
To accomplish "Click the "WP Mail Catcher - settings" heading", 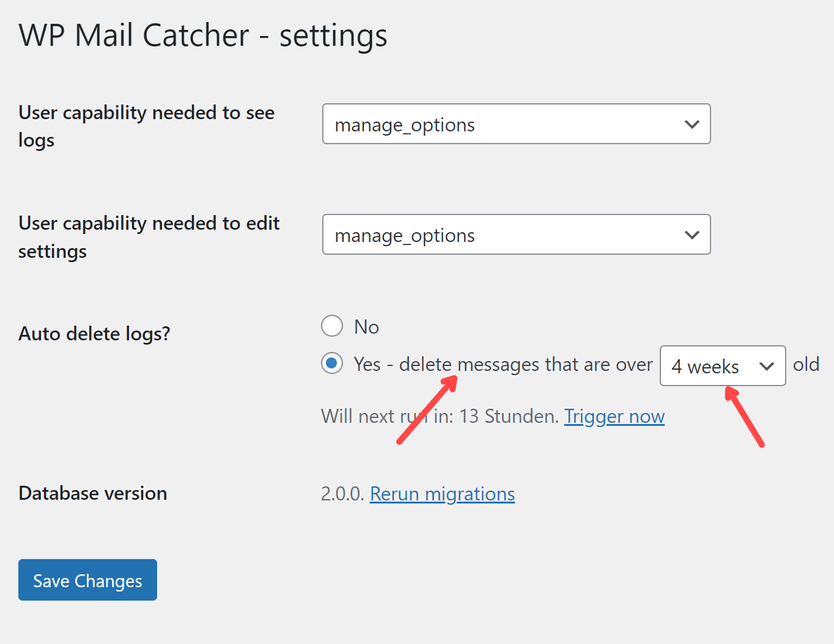I will click(202, 35).
